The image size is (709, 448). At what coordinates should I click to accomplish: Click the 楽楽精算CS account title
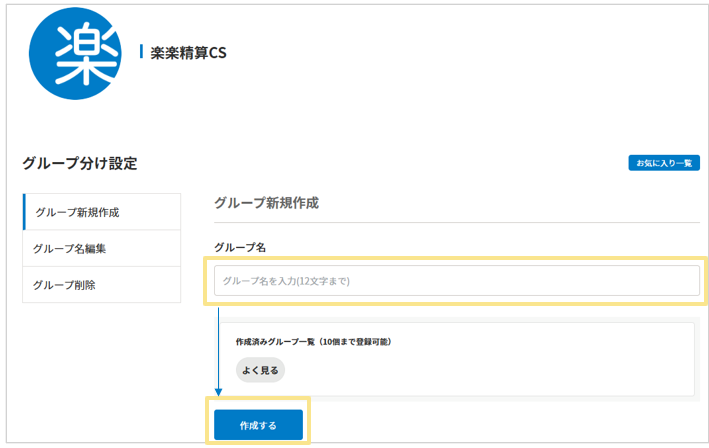(188, 53)
